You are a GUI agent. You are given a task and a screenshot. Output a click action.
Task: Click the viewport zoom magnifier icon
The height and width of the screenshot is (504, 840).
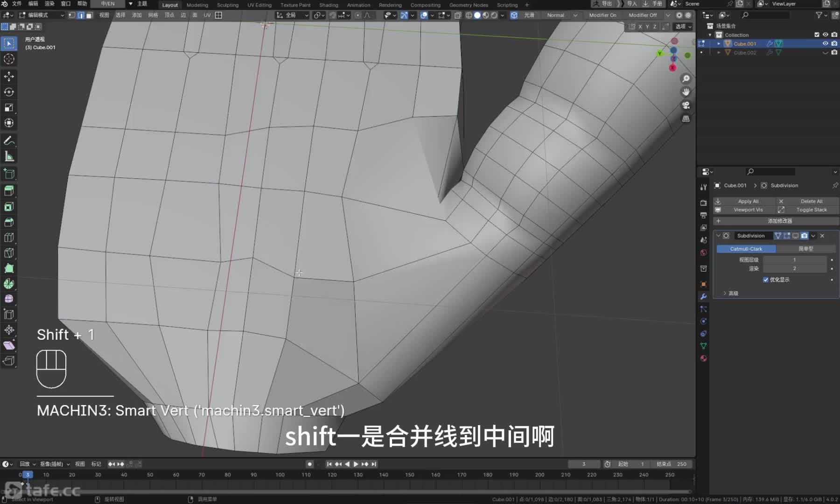pos(686,78)
